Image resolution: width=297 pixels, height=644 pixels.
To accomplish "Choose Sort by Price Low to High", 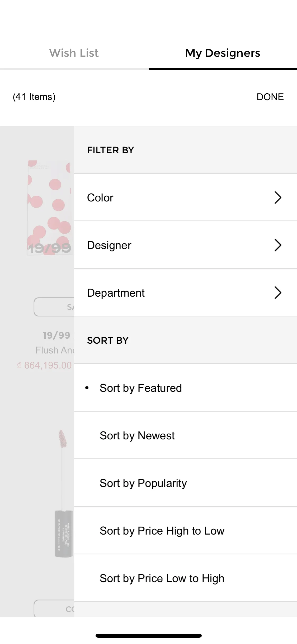I will 186,578.
